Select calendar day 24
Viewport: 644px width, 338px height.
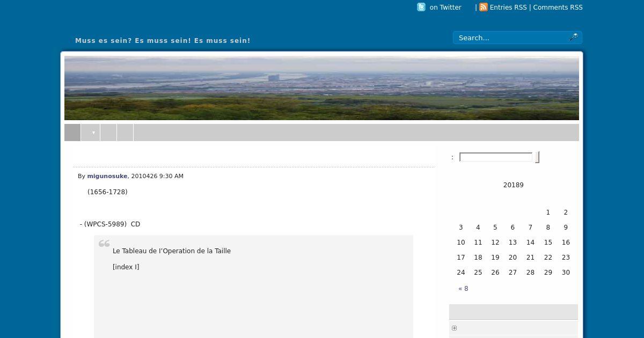coord(461,273)
